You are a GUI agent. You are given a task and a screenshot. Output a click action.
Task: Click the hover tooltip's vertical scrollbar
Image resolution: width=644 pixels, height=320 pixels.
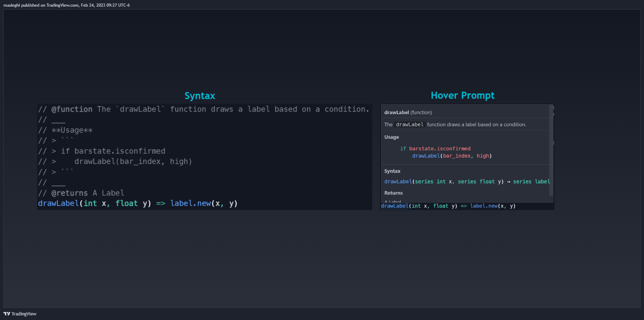click(551, 150)
